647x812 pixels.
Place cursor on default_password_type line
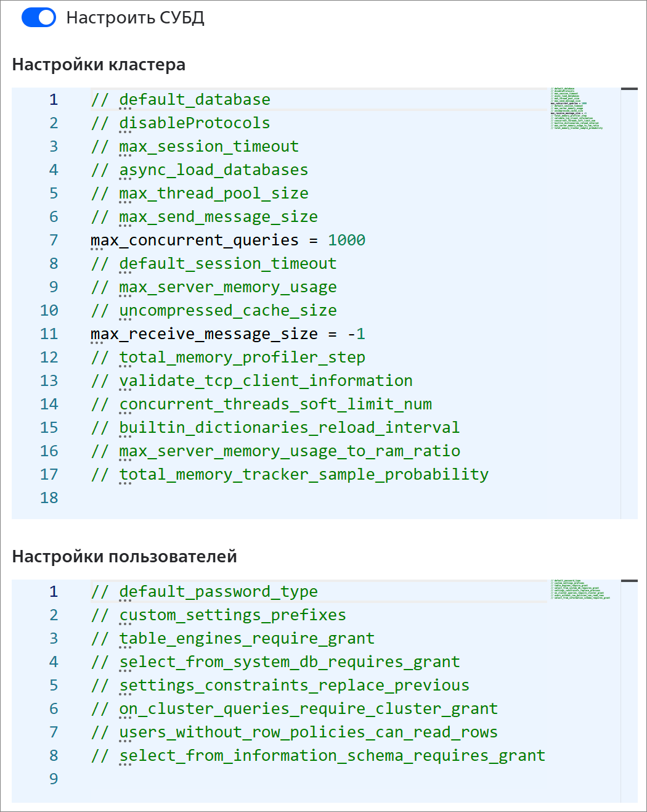click(218, 591)
